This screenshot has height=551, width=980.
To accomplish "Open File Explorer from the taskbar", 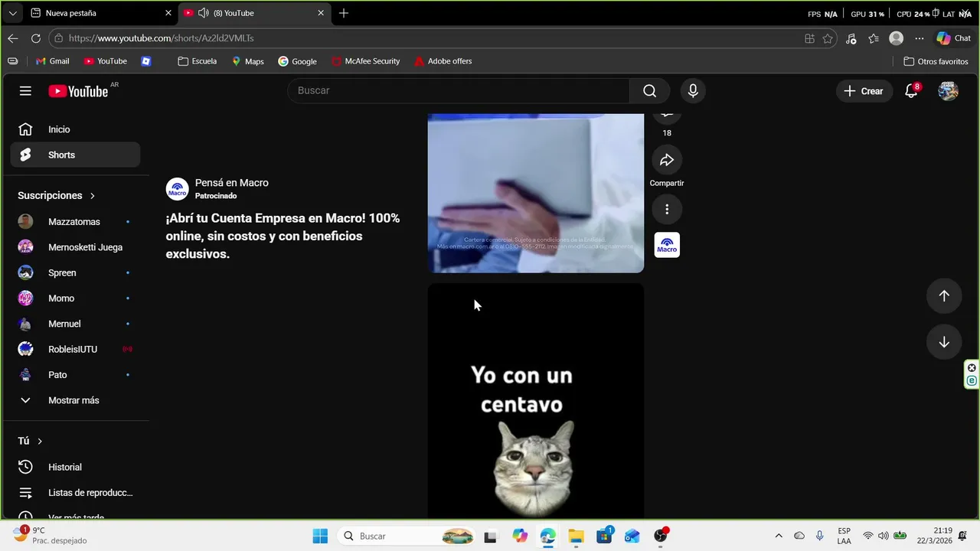I will coord(576,536).
